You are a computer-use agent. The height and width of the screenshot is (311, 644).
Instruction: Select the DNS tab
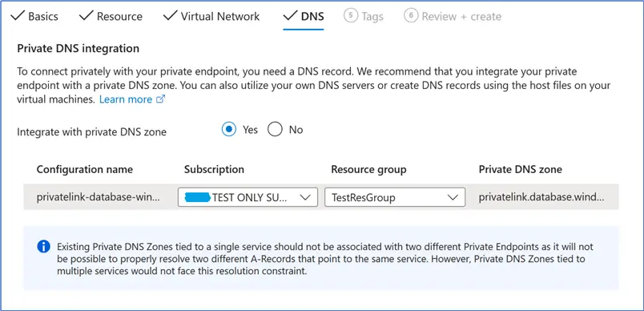pyautogui.click(x=304, y=17)
